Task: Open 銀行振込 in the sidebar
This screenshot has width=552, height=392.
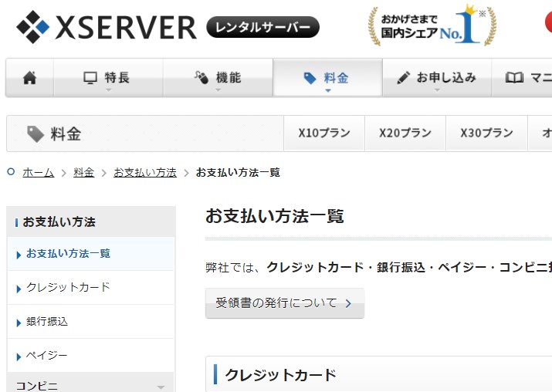Action: pos(91,322)
